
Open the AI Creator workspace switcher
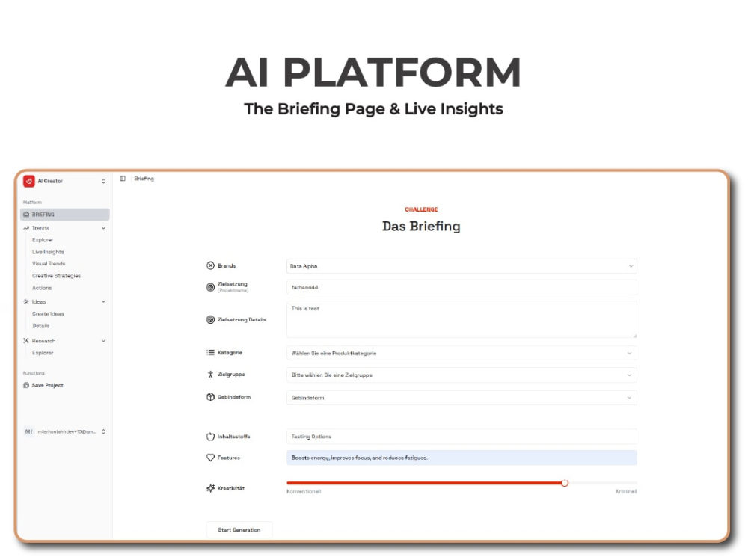[x=103, y=181]
